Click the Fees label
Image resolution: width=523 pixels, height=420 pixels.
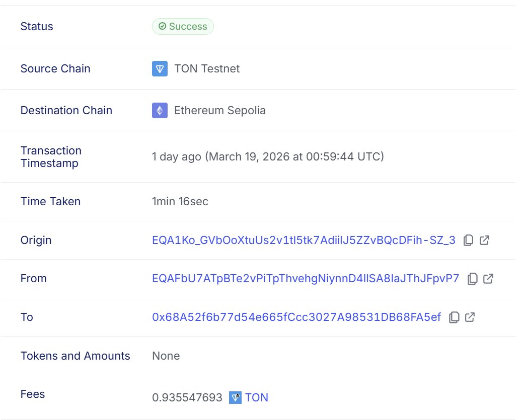[33, 394]
